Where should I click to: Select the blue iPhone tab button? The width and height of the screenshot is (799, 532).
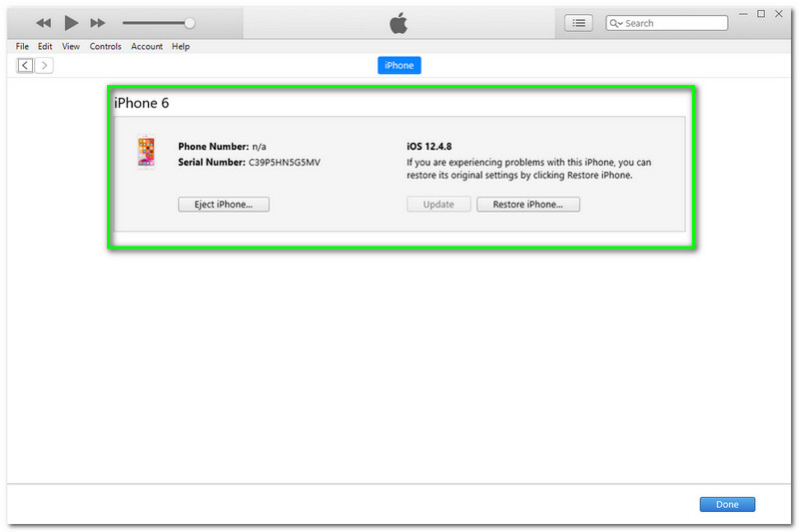click(399, 65)
